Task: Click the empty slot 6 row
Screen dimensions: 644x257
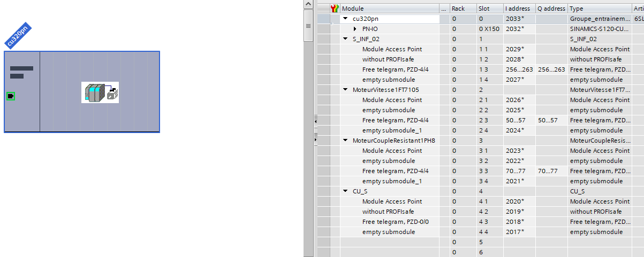Action: 480,252
